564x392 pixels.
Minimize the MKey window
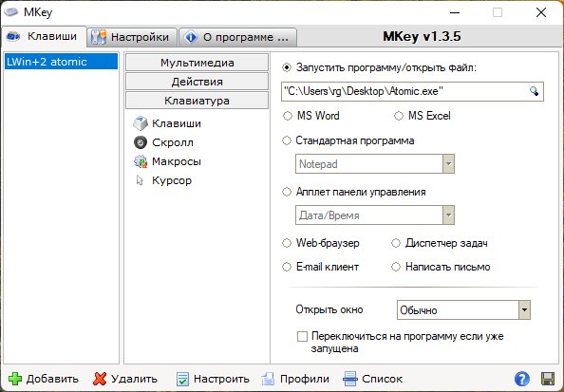[x=455, y=12]
